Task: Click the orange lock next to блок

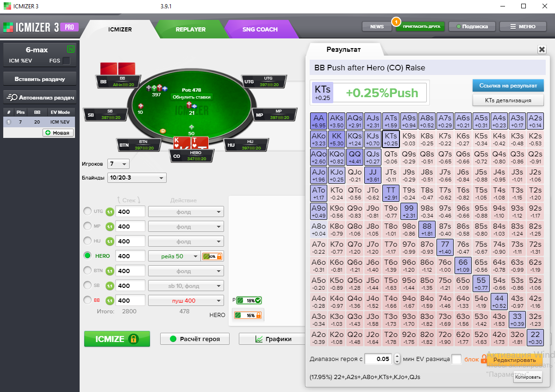Action: click(x=484, y=359)
